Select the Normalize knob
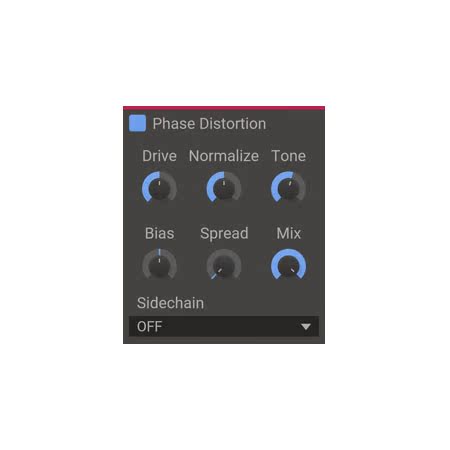Image resolution: width=450 pixels, height=450 pixels. [224, 187]
